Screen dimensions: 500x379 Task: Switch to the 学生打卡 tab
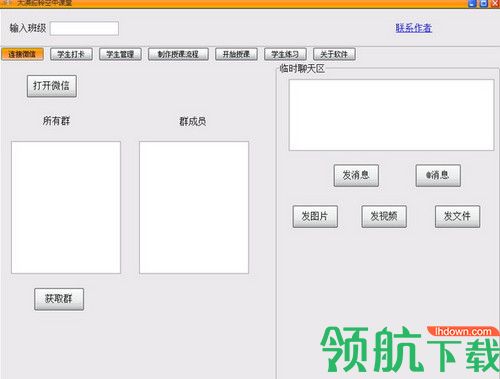click(71, 54)
